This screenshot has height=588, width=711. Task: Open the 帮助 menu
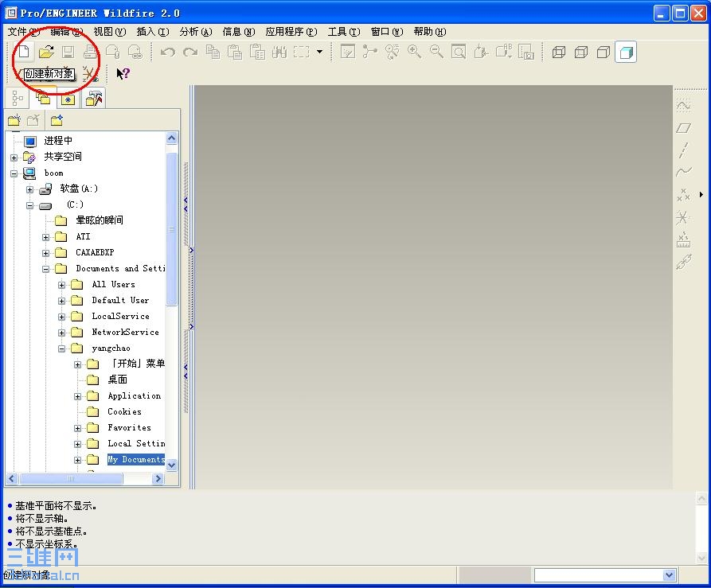coord(429,32)
